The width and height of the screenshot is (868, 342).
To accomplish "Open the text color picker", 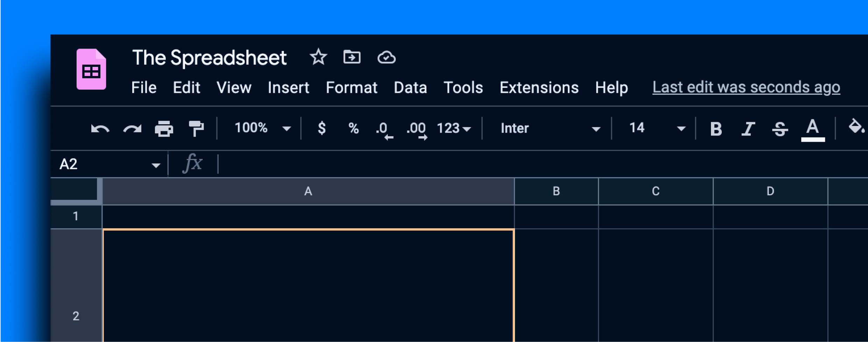I will [812, 129].
